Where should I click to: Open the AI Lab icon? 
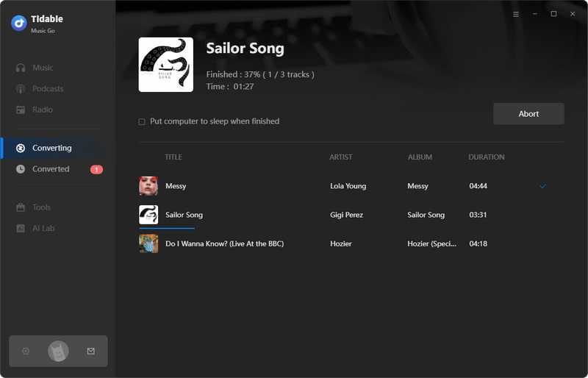pos(21,228)
